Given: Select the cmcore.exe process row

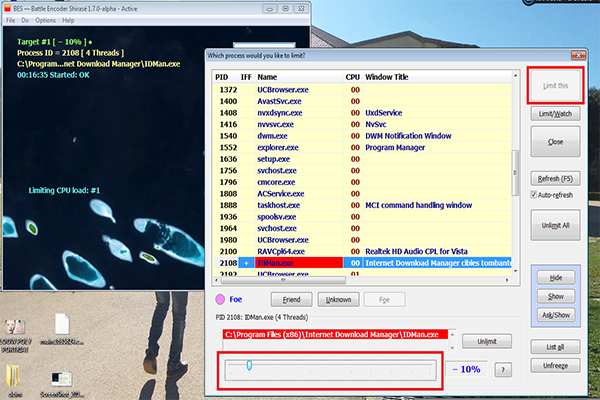Looking at the screenshot, I should click(x=362, y=182).
